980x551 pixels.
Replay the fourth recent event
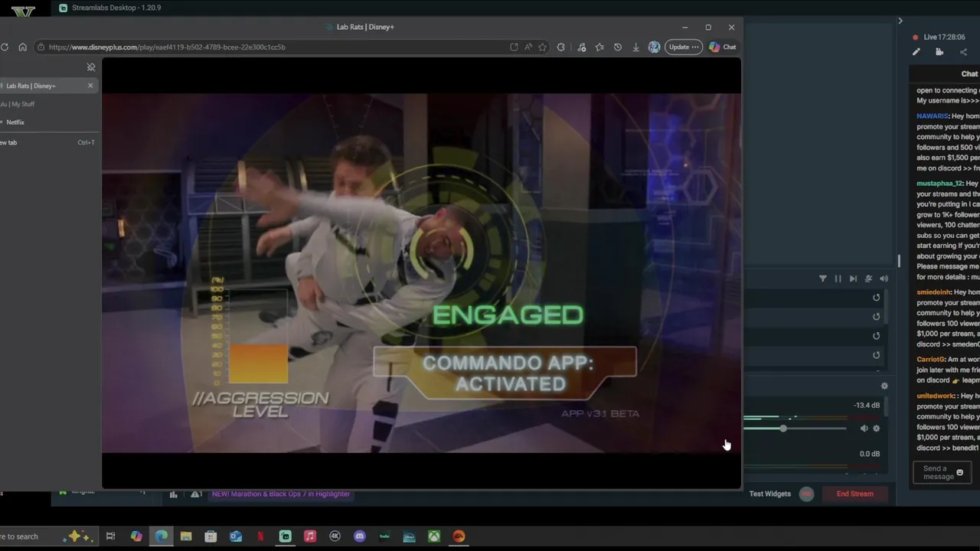click(x=877, y=355)
